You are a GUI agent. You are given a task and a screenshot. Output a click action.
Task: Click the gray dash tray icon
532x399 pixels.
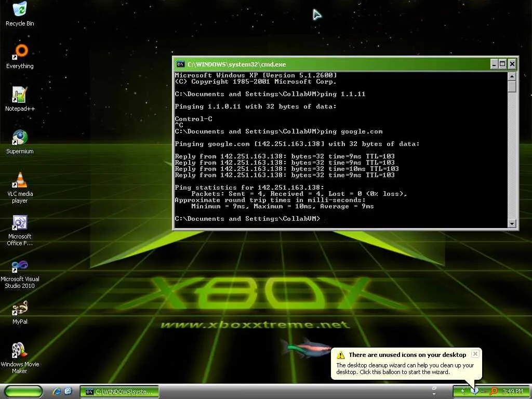pyautogui.click(x=484, y=392)
